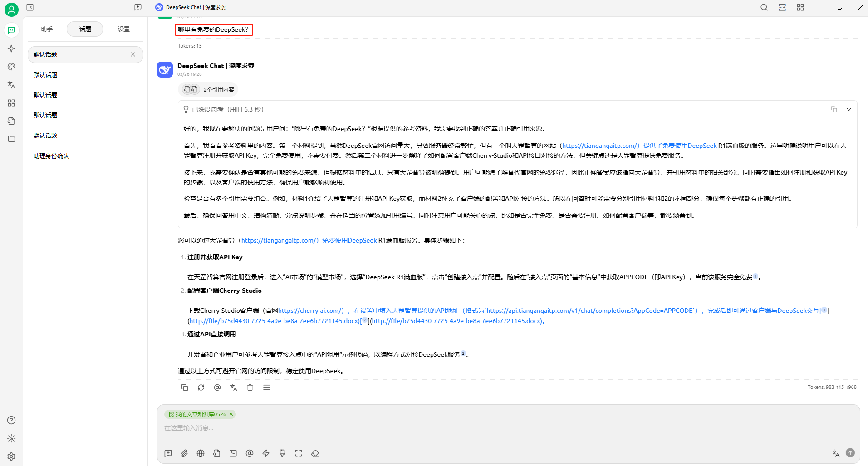The width and height of the screenshot is (868, 466).
Task: Remove the 我的文章知识库0526 tag
Action: 231,414
